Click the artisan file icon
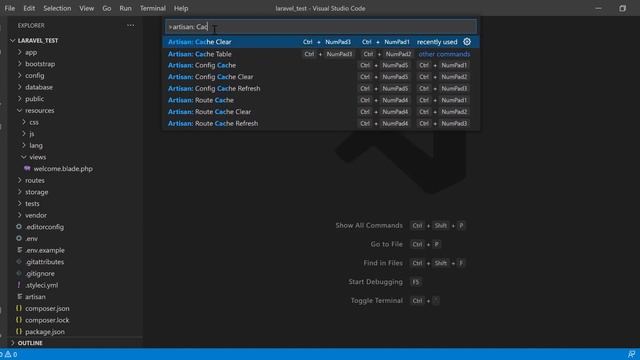Viewport: 640px width, 360px height. tap(19, 297)
